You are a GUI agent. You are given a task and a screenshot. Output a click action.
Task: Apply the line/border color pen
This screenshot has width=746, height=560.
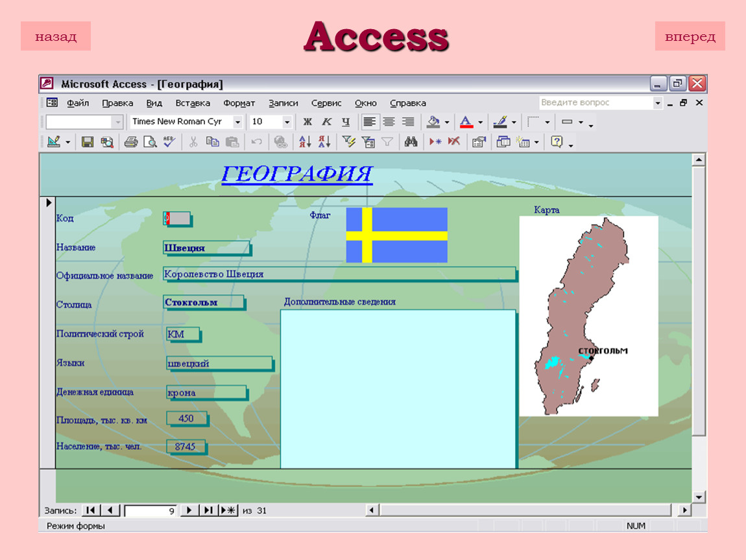(x=500, y=122)
